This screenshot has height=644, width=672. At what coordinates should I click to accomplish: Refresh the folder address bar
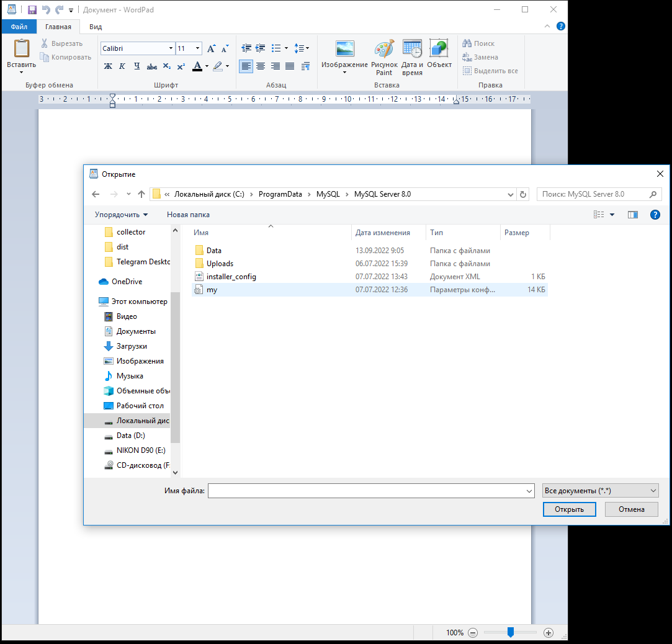[x=523, y=194]
